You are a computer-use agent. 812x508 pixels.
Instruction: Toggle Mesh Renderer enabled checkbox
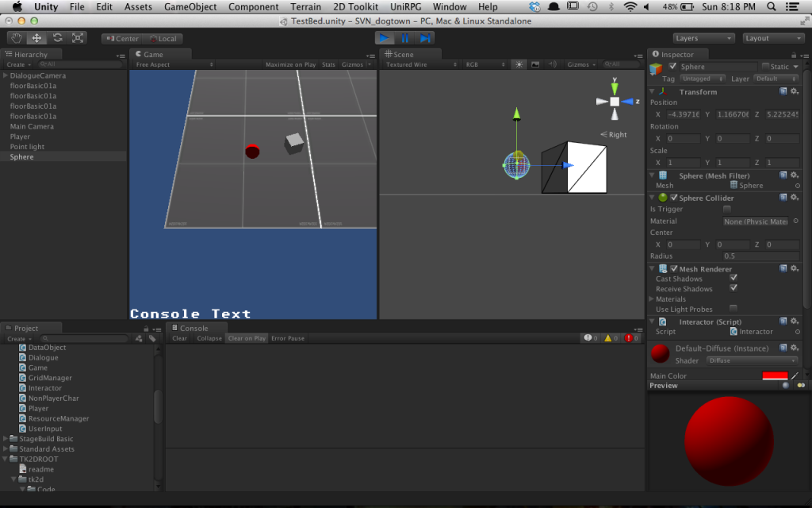coord(674,268)
